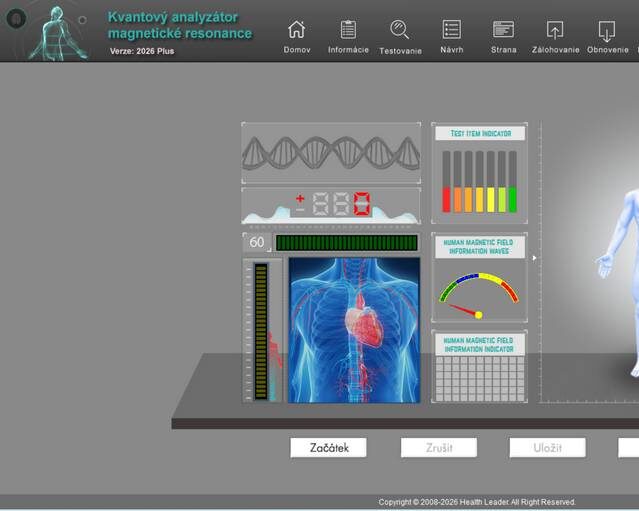Image resolution: width=639 pixels, height=511 pixels.
Task: Click the Zálohovanie backup icon
Action: pyautogui.click(x=555, y=30)
